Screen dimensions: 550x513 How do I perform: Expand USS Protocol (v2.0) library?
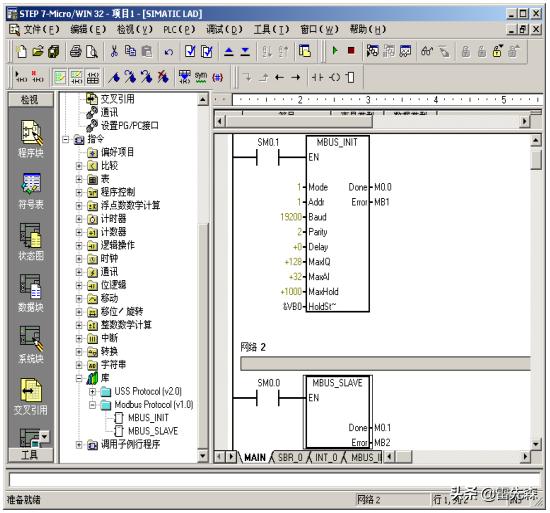point(93,392)
